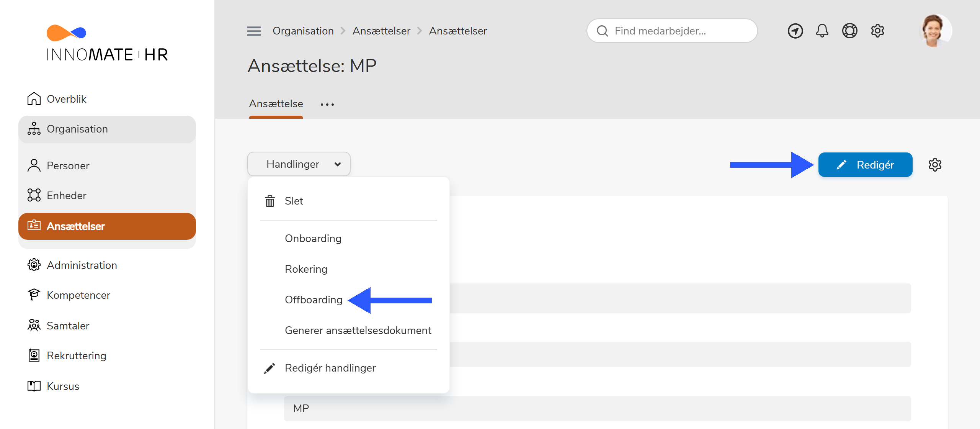Switch to the Ansættelse tab
The width and height of the screenshot is (980, 429).
[276, 103]
